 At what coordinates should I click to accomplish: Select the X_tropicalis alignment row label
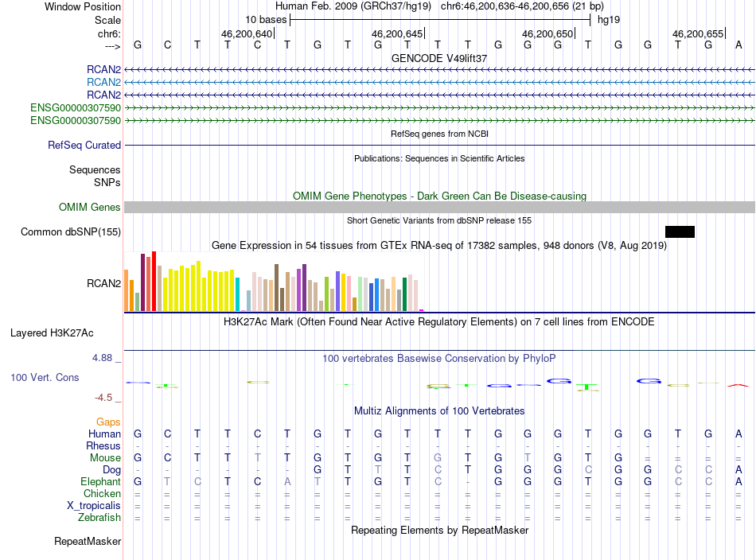[x=94, y=506]
